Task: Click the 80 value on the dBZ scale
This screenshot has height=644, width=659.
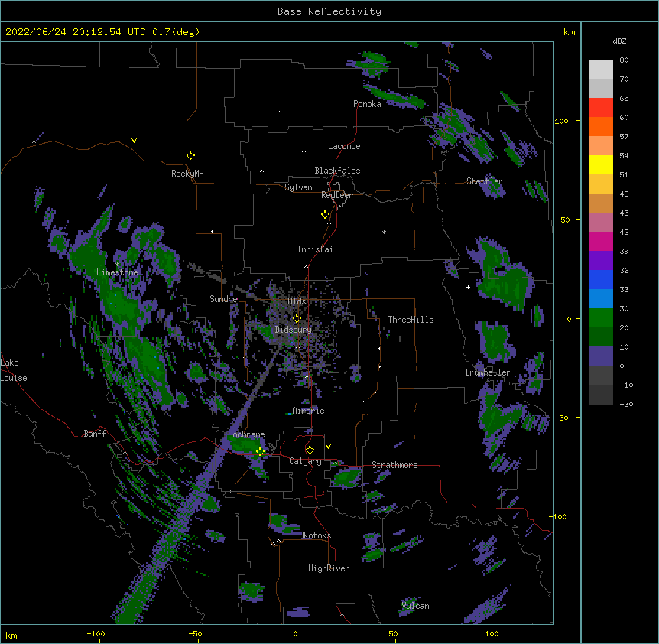Action: click(624, 60)
